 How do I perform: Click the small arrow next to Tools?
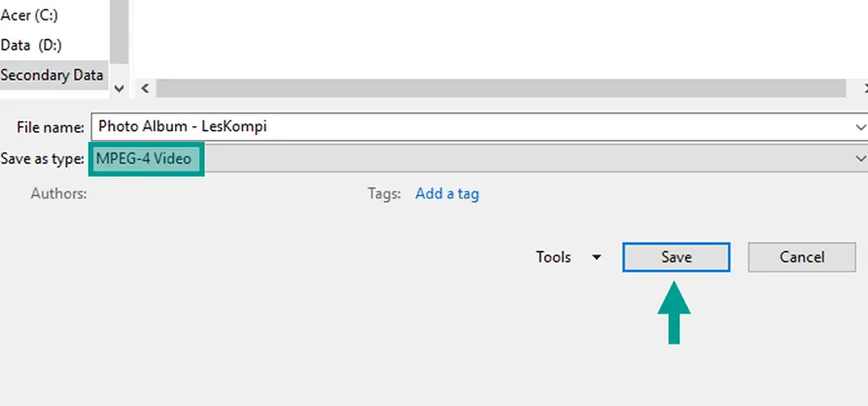point(596,257)
